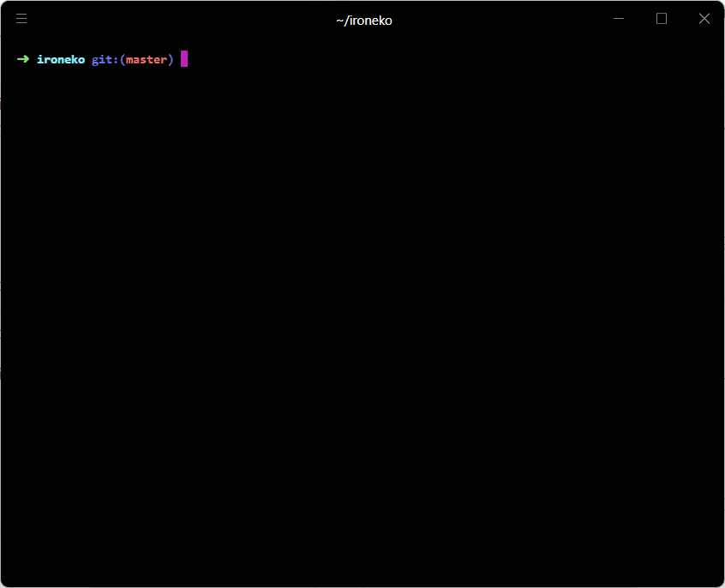Click the cyan ironeko directory name
This screenshot has height=588, width=725.
(x=61, y=59)
